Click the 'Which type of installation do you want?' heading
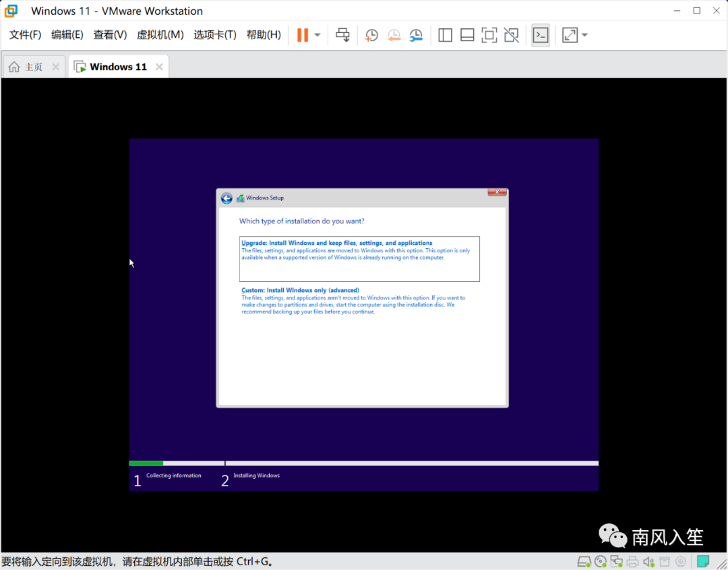 coord(302,221)
